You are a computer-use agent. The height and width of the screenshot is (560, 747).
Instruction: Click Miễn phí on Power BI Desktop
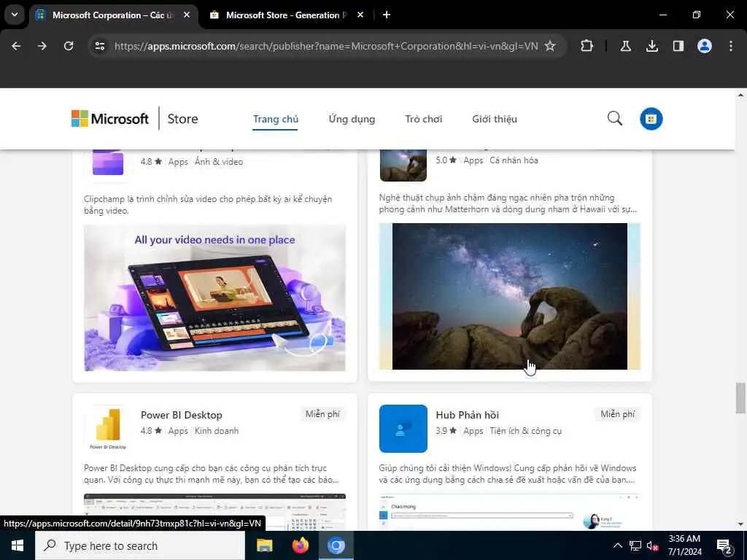coord(322,414)
